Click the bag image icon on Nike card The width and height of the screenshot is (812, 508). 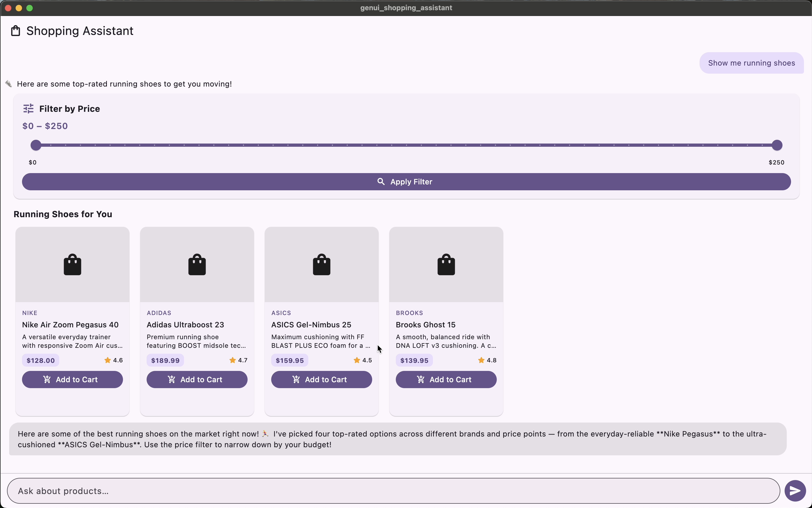click(73, 264)
